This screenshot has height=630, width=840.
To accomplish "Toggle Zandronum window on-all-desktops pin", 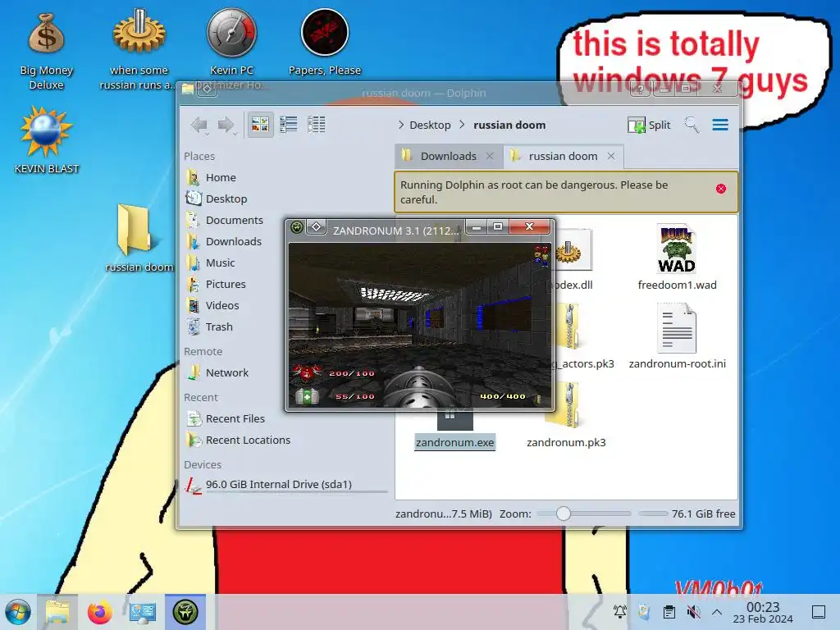I will tap(317, 228).
